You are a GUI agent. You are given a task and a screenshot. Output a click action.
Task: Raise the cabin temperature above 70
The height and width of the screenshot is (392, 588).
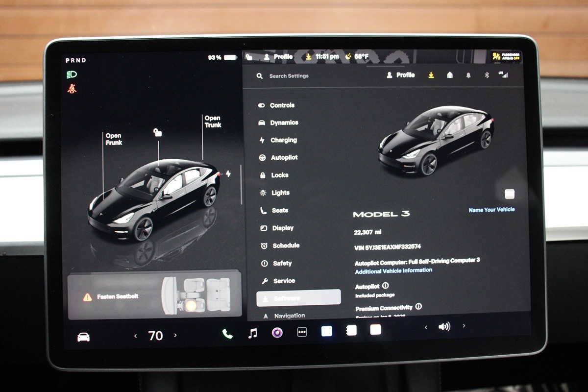pyautogui.click(x=175, y=336)
